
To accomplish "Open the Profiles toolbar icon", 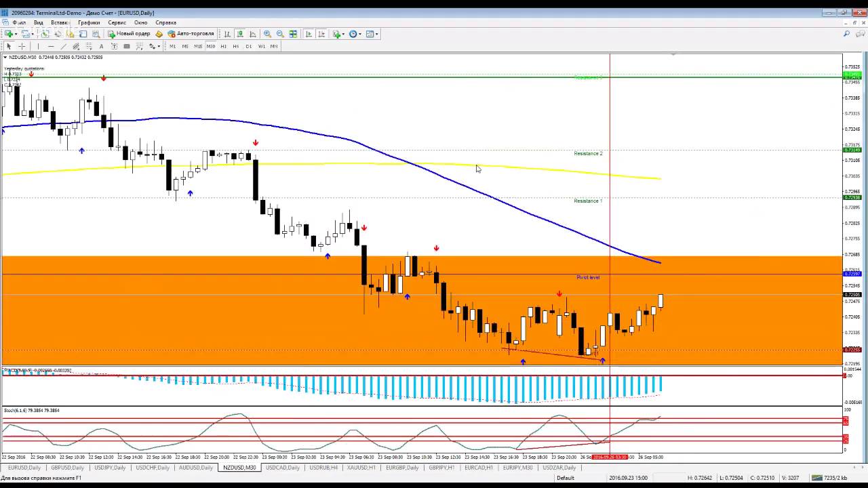I will 27,34.
